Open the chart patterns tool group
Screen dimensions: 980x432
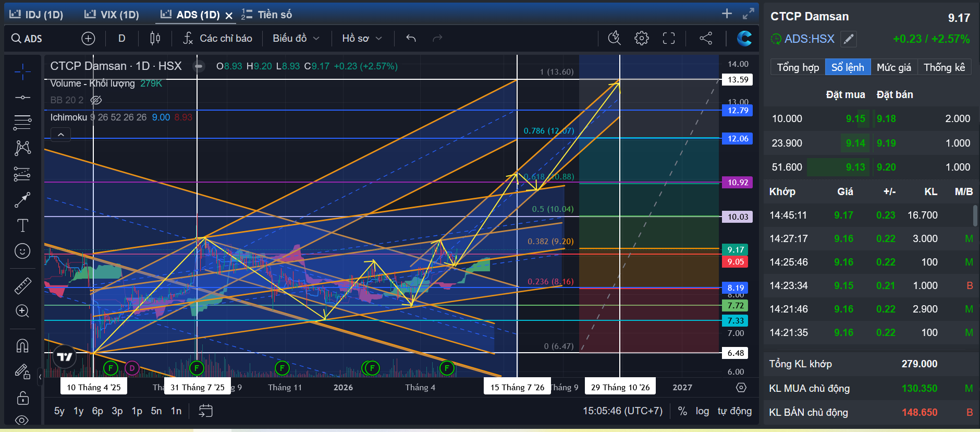[x=22, y=148]
